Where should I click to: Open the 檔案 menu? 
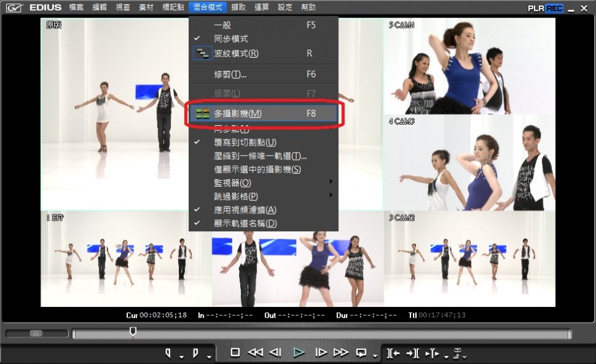pos(76,7)
